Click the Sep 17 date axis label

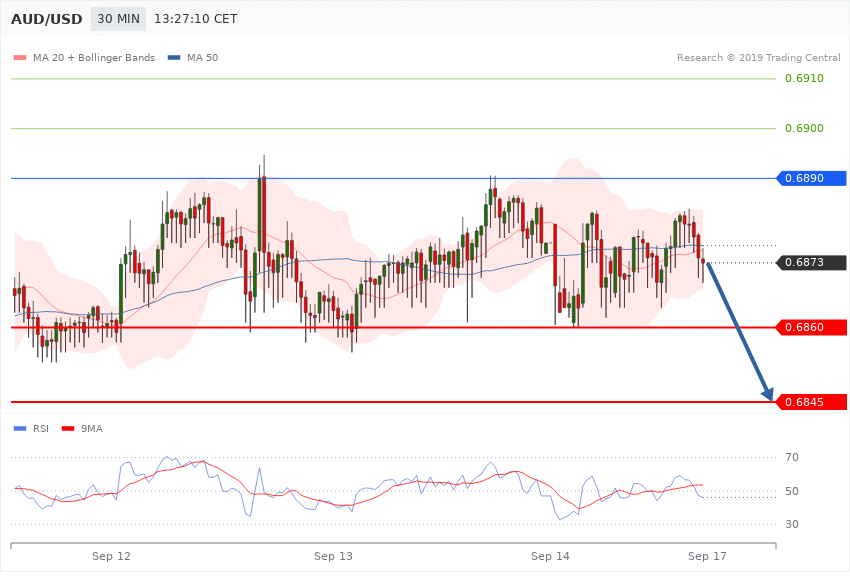click(x=707, y=556)
